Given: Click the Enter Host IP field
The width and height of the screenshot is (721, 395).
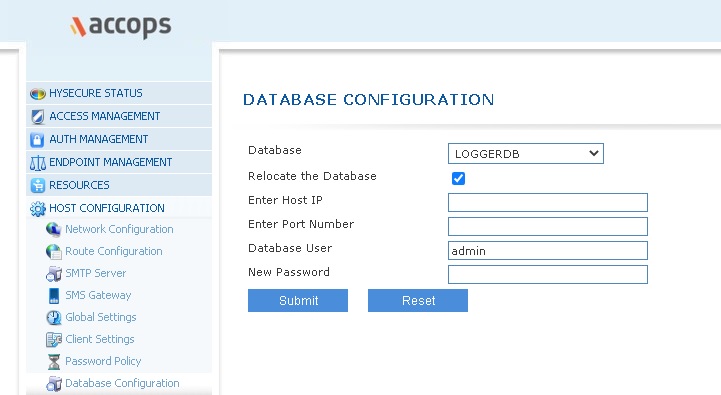Looking at the screenshot, I should tap(548, 202).
